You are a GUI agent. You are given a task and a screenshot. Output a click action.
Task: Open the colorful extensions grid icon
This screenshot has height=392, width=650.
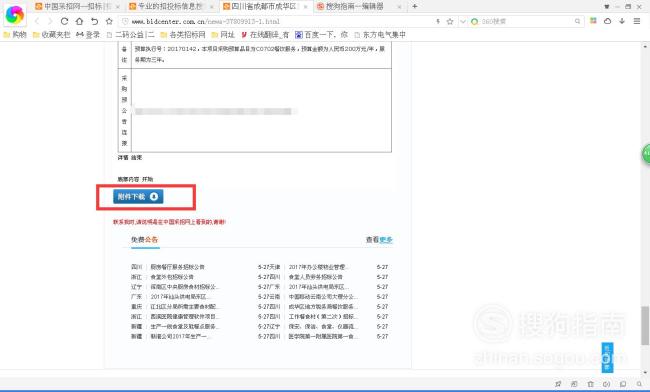tap(594, 21)
